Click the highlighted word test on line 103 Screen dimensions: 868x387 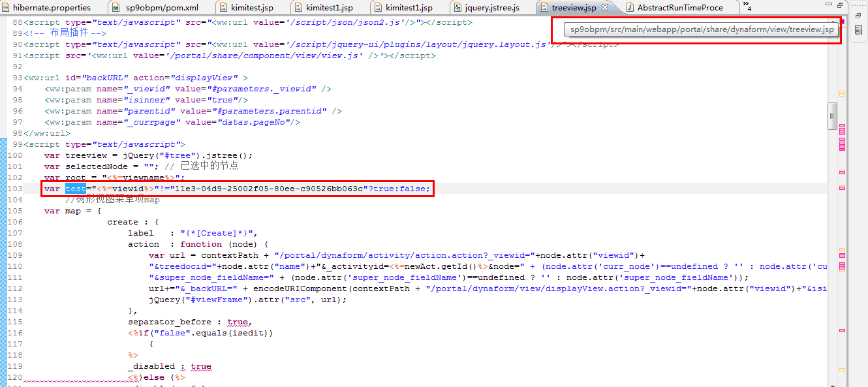pyautogui.click(x=76, y=189)
